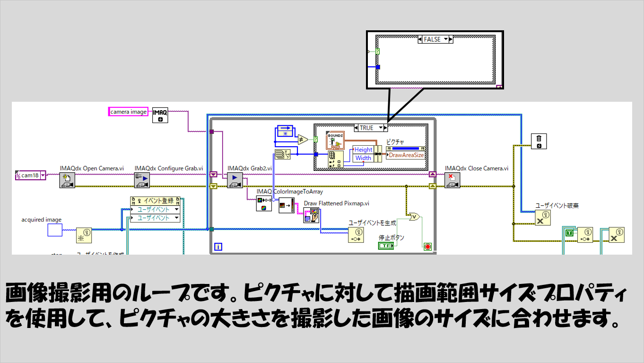Select the IMAQ Dispose trash can node
The width and height of the screenshot is (644, 363).
click(539, 141)
